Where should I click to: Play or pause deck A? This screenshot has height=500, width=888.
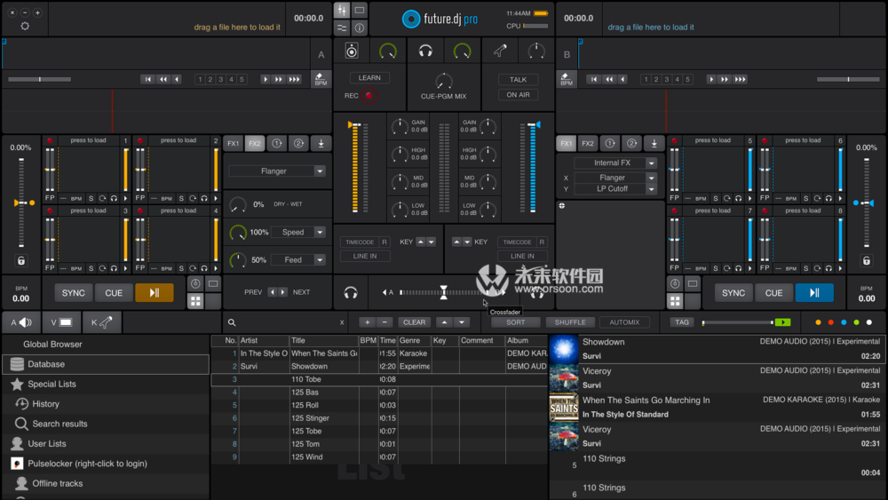coord(154,293)
